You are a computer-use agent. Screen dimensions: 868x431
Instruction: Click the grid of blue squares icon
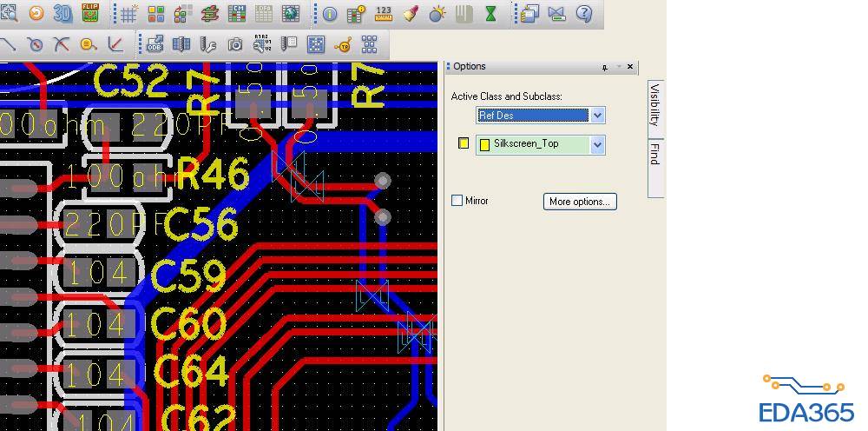pos(369,43)
